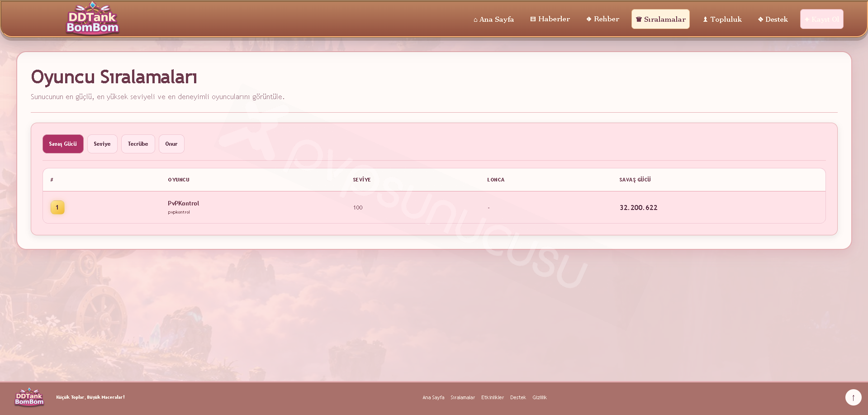Image resolution: width=868 pixels, height=415 pixels.
Task: Open the footer Ana Sayfa link
Action: pyautogui.click(x=433, y=397)
